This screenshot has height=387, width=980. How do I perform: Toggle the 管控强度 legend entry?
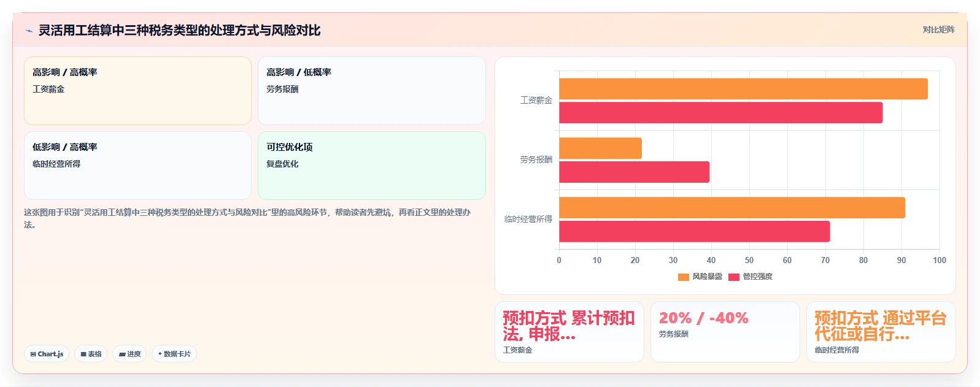pyautogui.click(x=750, y=277)
